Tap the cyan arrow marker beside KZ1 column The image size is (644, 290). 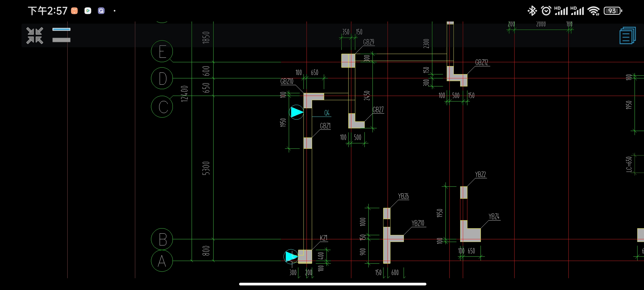pyautogui.click(x=291, y=256)
